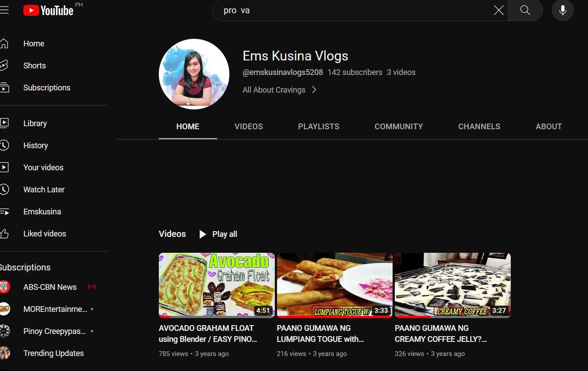Click the ABS-CBN News live indicator
Screen dimensions: 588x371
point(92,287)
